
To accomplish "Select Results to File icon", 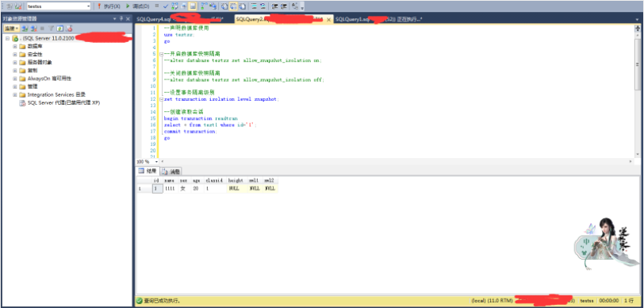I will click(243, 6).
